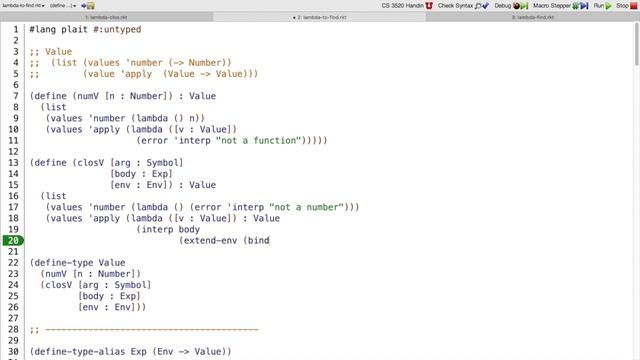Viewport: 640px width, 360px height.
Task: Click '(define (closV [arg : Symbol]' line
Action: [x=107, y=162]
